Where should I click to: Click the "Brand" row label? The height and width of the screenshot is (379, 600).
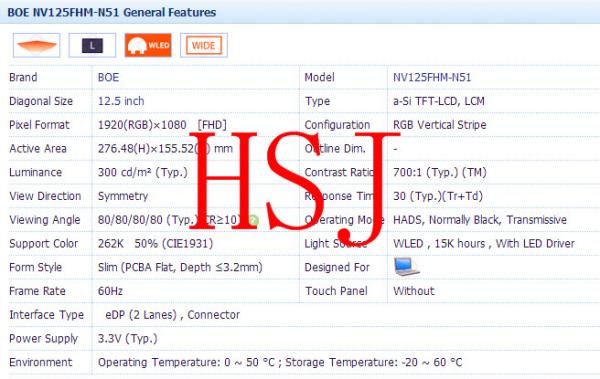coord(23,77)
